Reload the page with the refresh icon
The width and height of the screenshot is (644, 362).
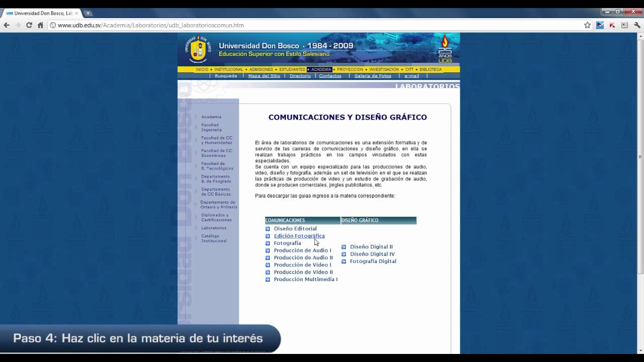[29, 25]
